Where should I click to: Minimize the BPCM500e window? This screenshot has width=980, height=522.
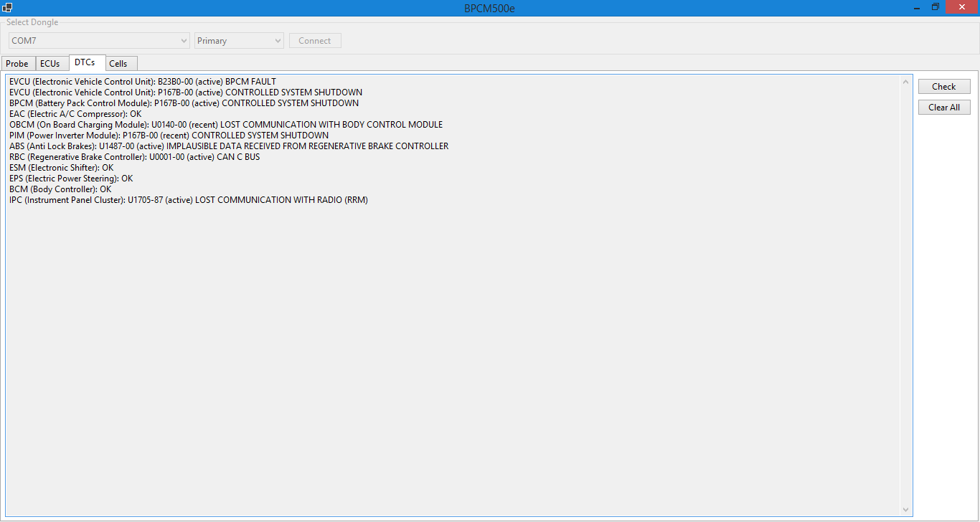pos(917,7)
